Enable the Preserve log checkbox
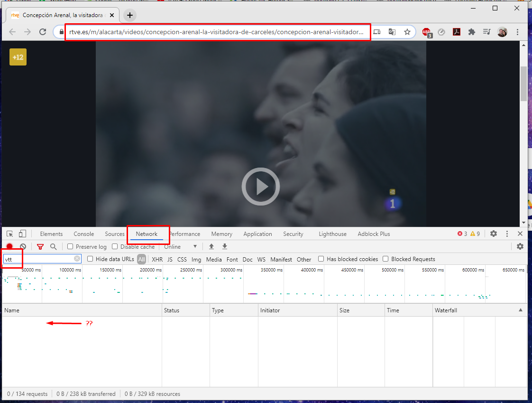The image size is (532, 403). [70, 247]
